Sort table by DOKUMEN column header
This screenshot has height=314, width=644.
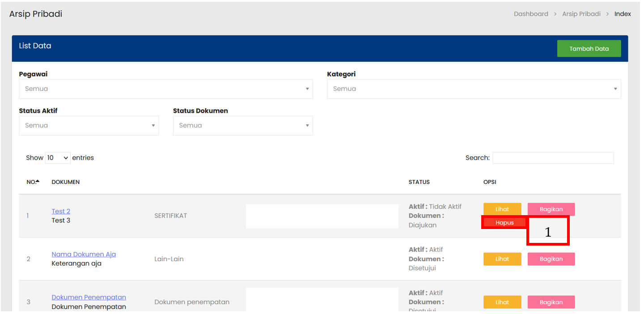(x=66, y=182)
